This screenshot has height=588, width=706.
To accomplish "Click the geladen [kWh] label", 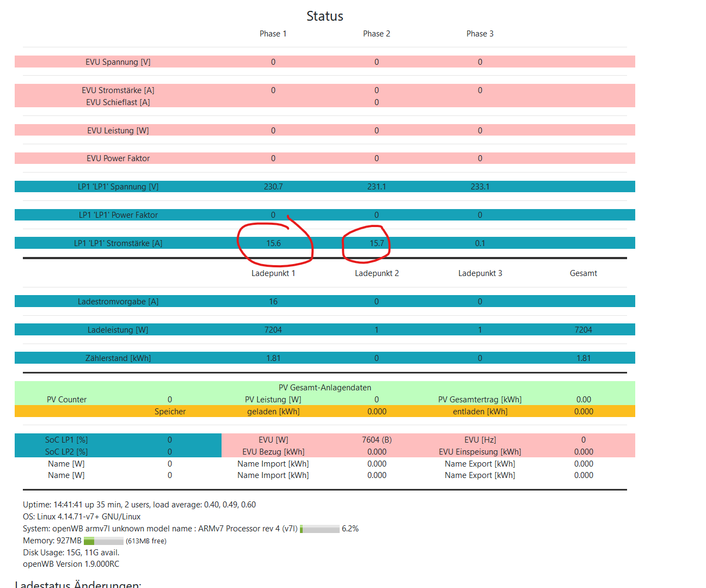I will (x=273, y=412).
